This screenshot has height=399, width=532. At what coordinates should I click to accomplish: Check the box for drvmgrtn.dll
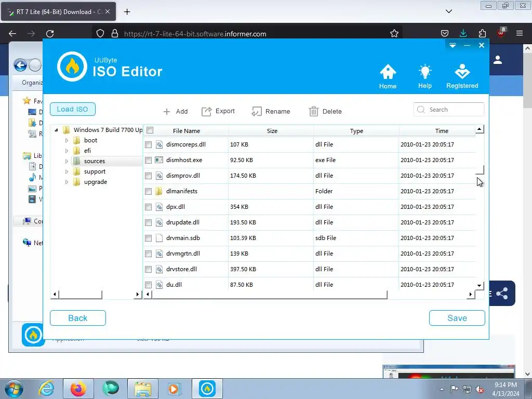148,254
